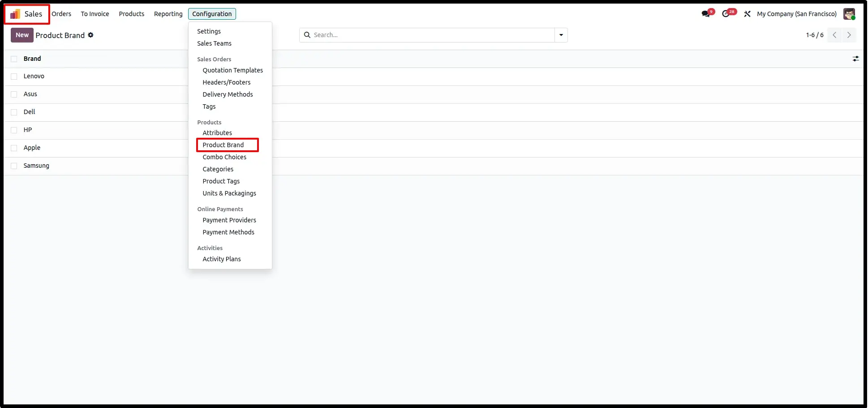Expand the search options dropdown arrow
868x408 pixels.
coord(561,35)
